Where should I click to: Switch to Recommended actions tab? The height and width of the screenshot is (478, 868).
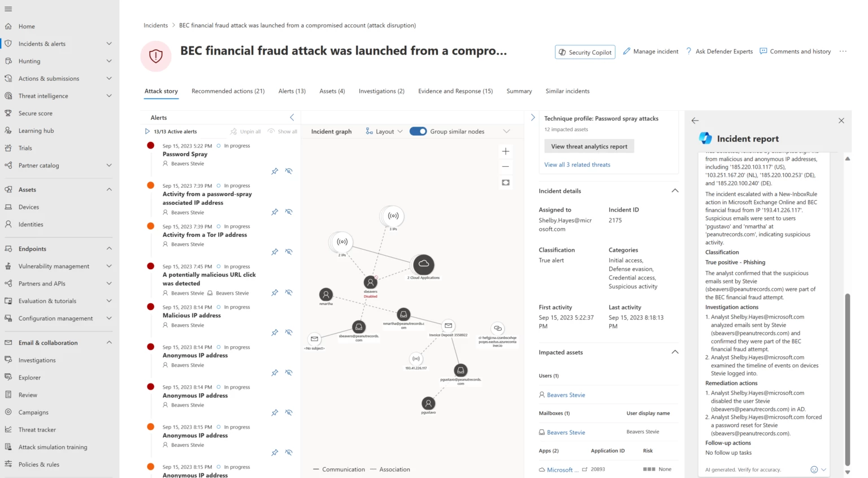(228, 91)
